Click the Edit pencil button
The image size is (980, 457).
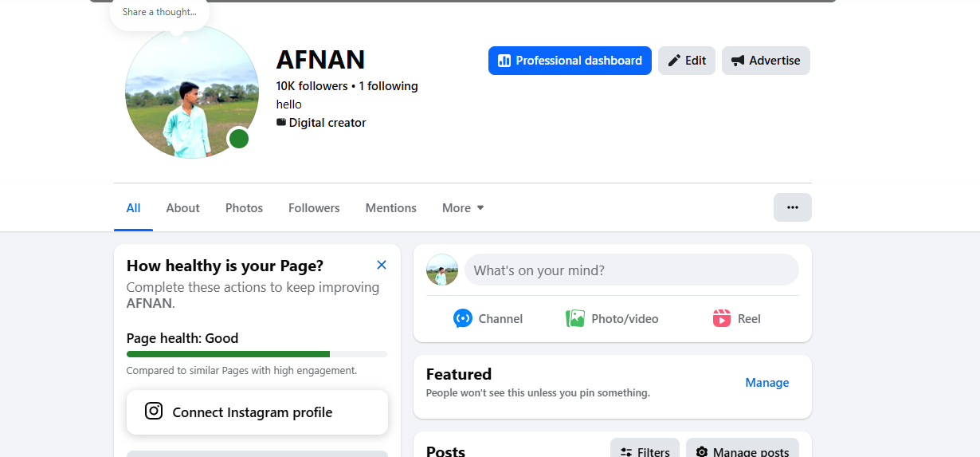point(686,61)
